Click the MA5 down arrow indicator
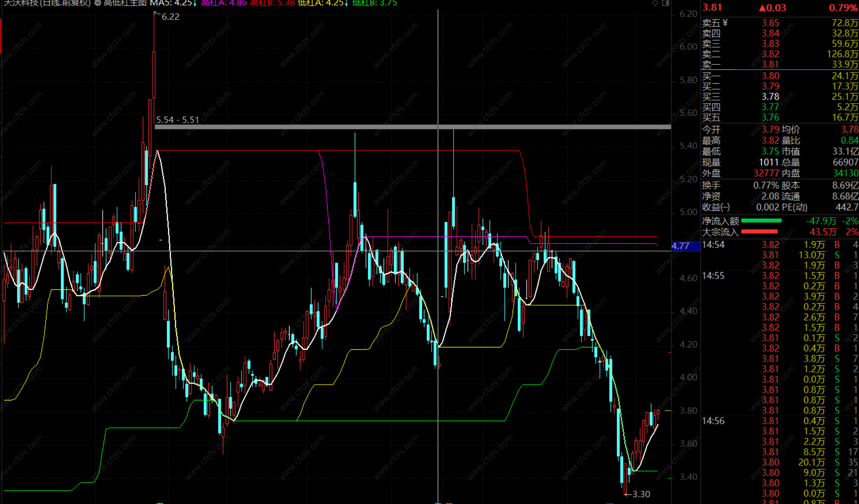Image resolution: width=859 pixels, height=504 pixels. click(x=195, y=3)
